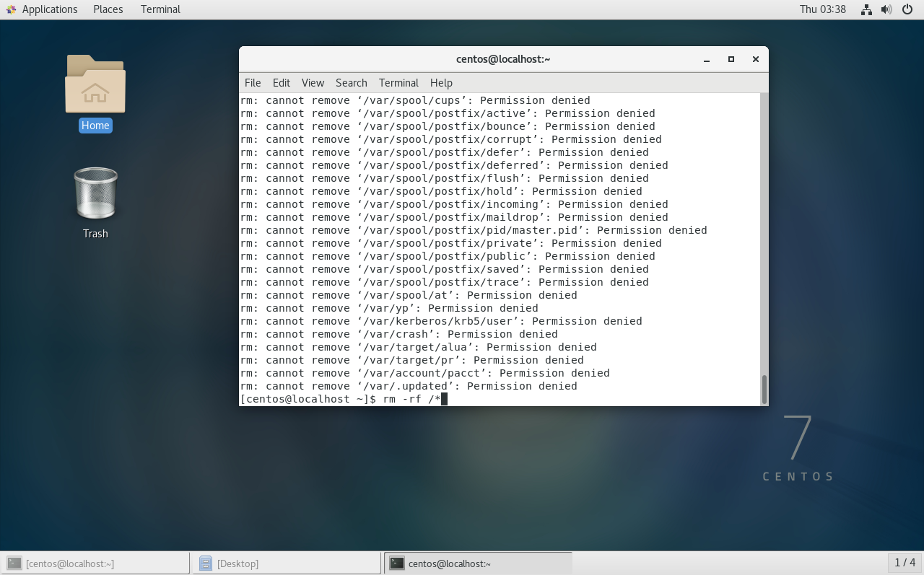Select the Home folder desktop icon
The image size is (924, 575).
(95, 94)
